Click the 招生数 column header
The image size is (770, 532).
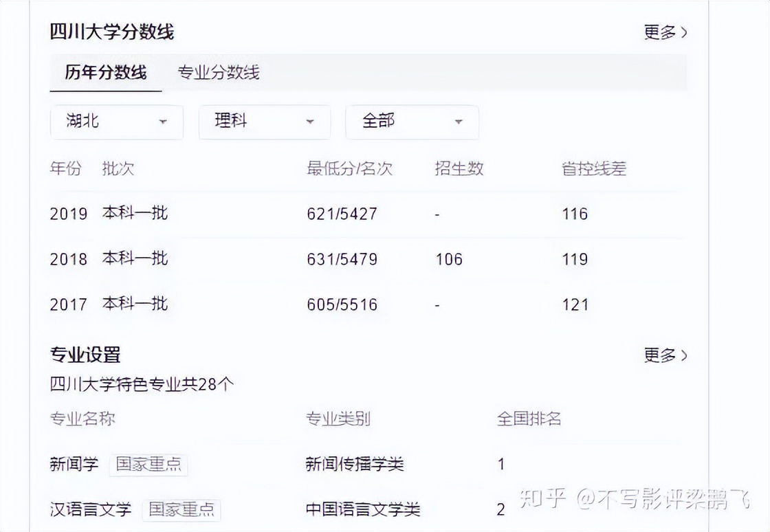459,169
